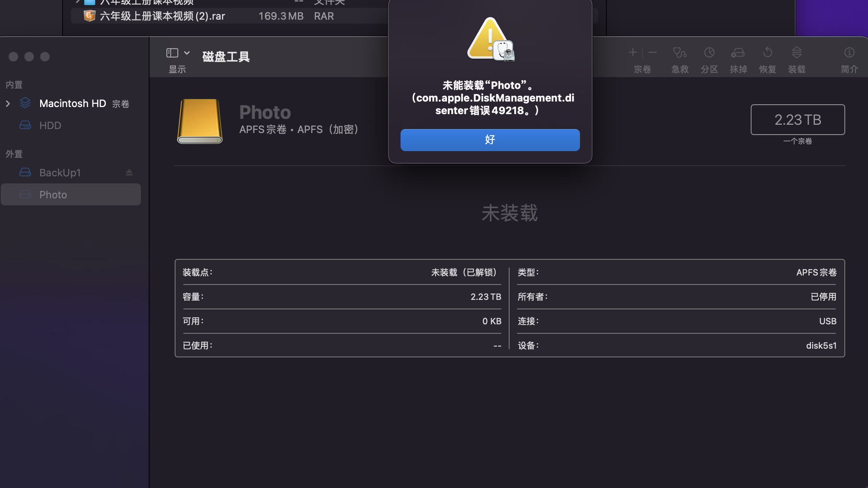868x488 pixels.
Task: Expand the Macintosh HD volume group
Action: tap(8, 104)
